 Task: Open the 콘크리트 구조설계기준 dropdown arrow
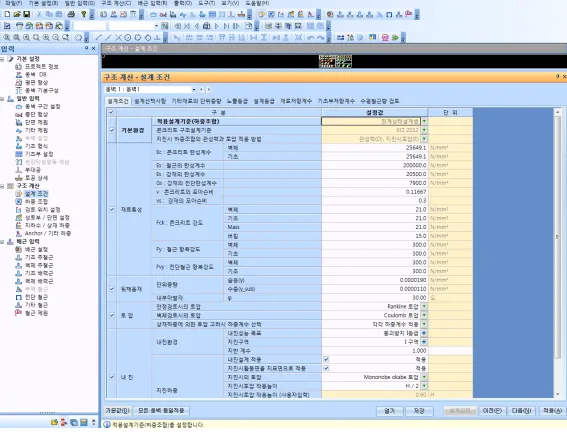pyautogui.click(x=424, y=130)
